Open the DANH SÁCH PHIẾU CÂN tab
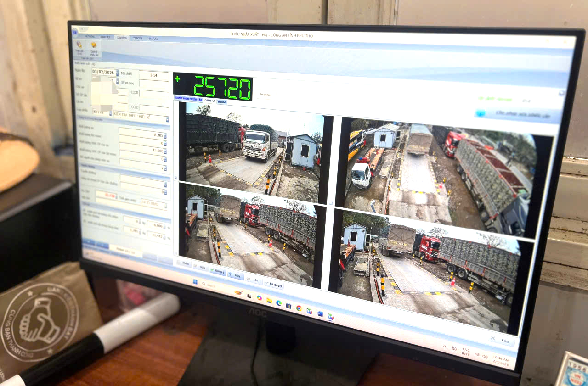Image resolution: width=588 pixels, height=386 pixels. click(x=188, y=99)
